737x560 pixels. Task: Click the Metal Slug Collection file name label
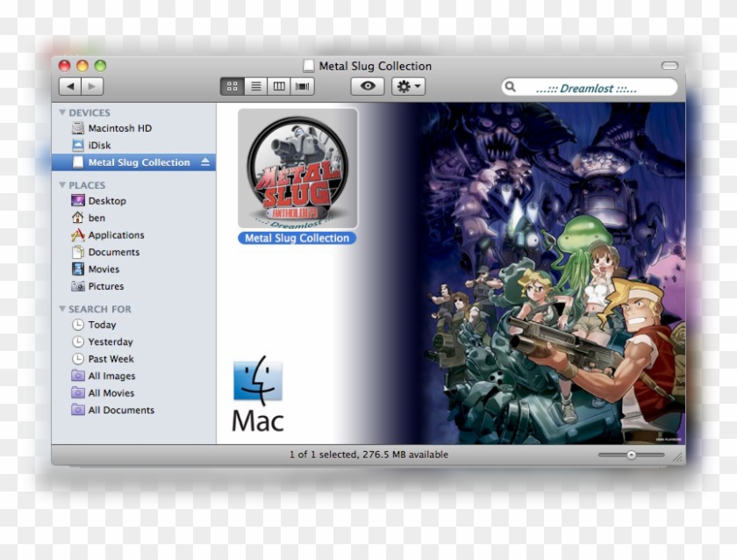[x=297, y=239]
